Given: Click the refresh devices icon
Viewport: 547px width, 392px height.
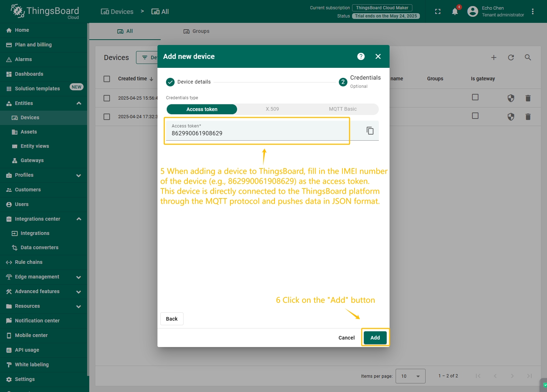Looking at the screenshot, I should 511,57.
